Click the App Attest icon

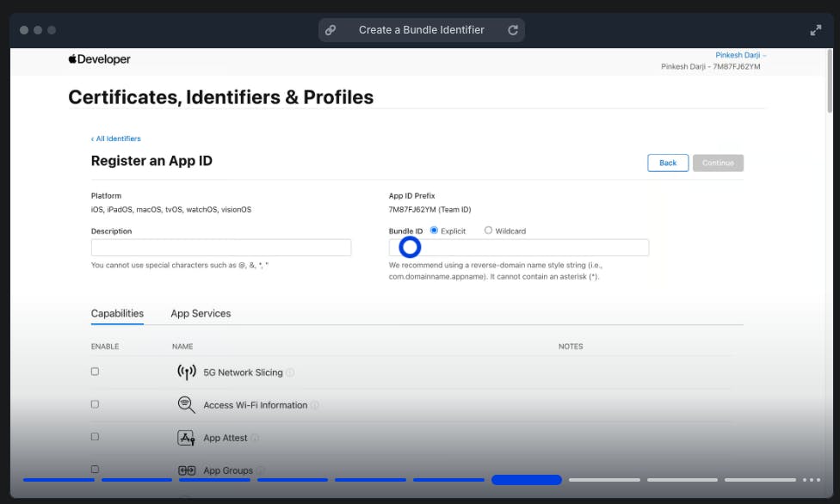(x=186, y=438)
